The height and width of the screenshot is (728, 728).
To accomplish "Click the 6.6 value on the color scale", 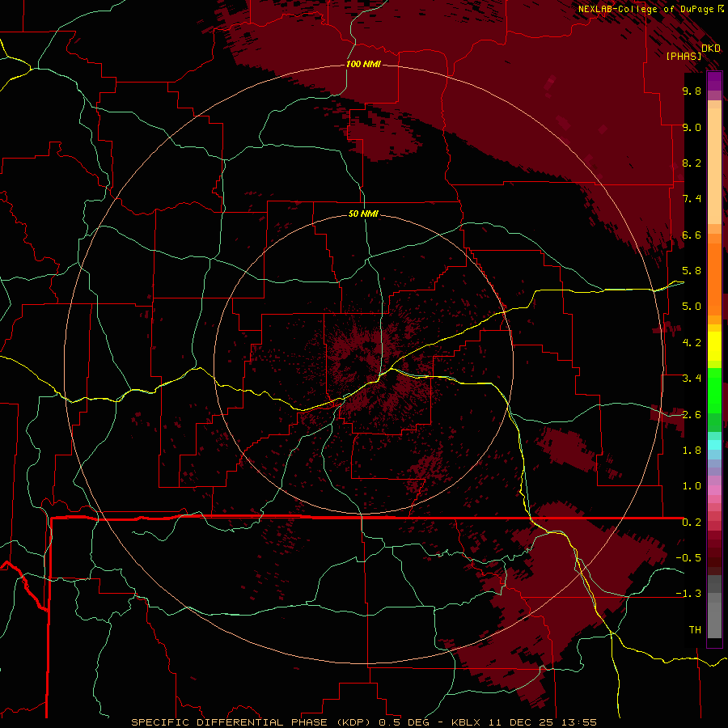I will tap(692, 235).
